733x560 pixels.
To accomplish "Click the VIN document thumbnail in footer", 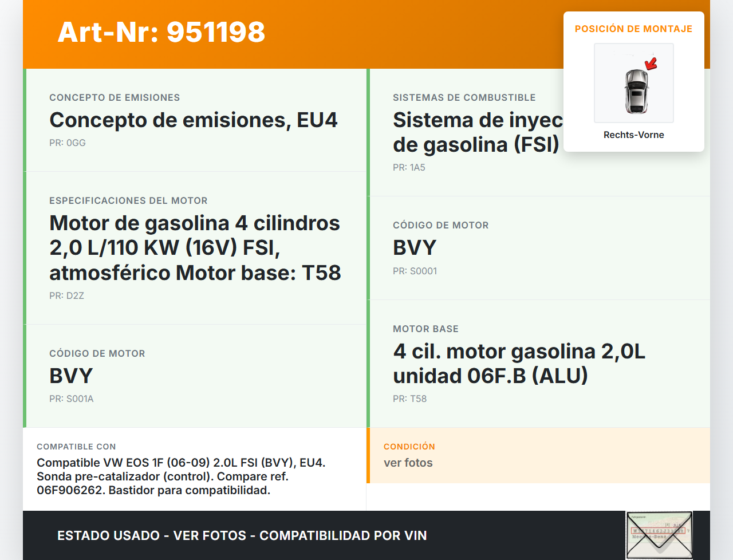I will point(659,535).
